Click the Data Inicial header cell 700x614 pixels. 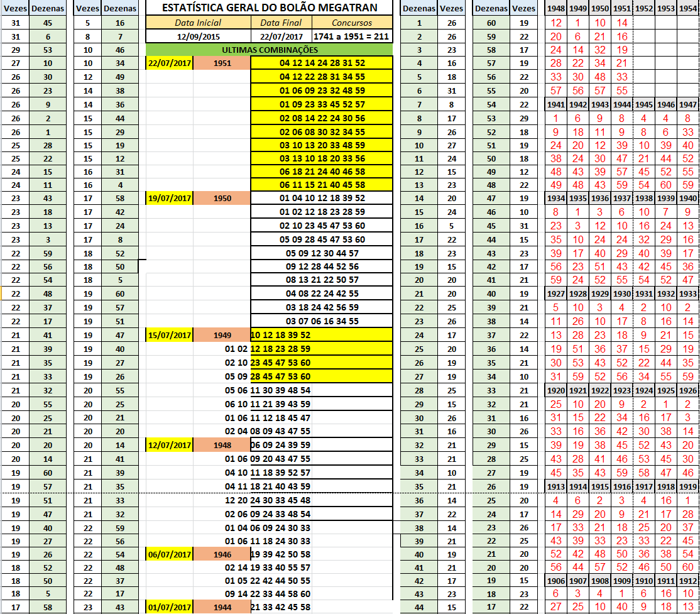point(198,23)
